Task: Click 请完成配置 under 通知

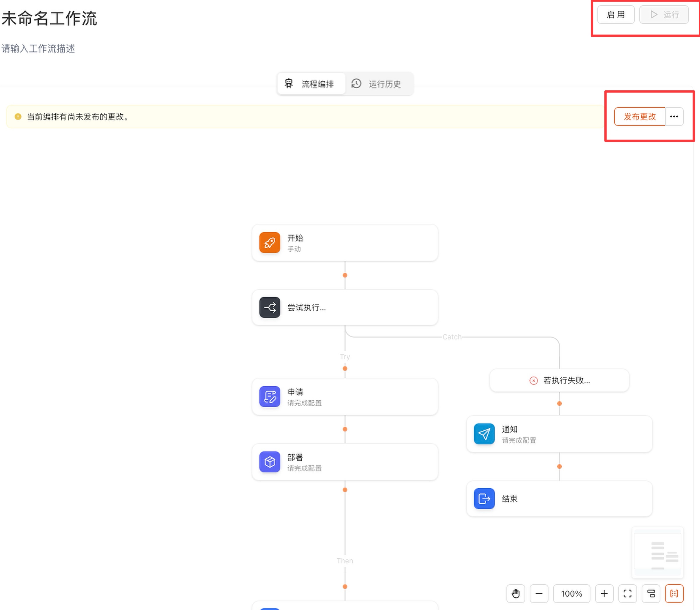Action: pos(519,441)
